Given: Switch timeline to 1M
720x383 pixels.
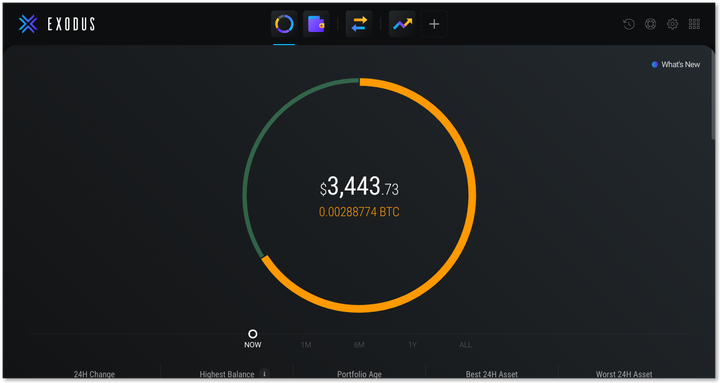Looking at the screenshot, I should pyautogui.click(x=306, y=345).
